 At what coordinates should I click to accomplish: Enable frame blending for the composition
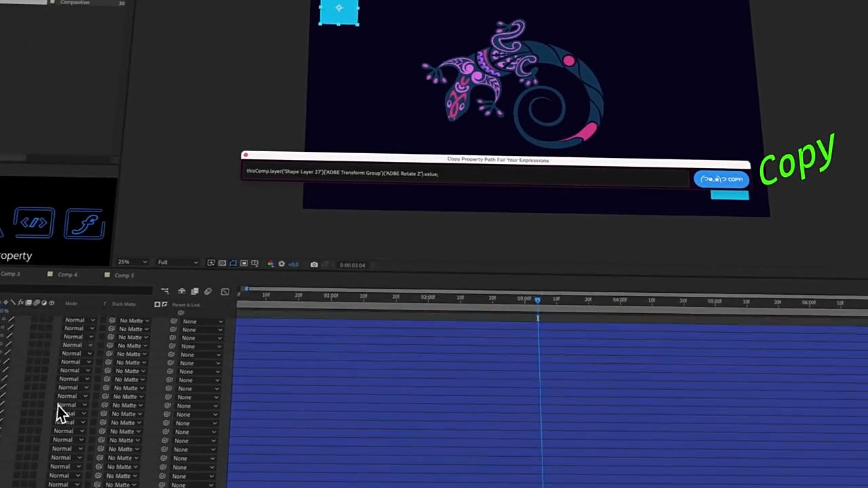(x=195, y=291)
